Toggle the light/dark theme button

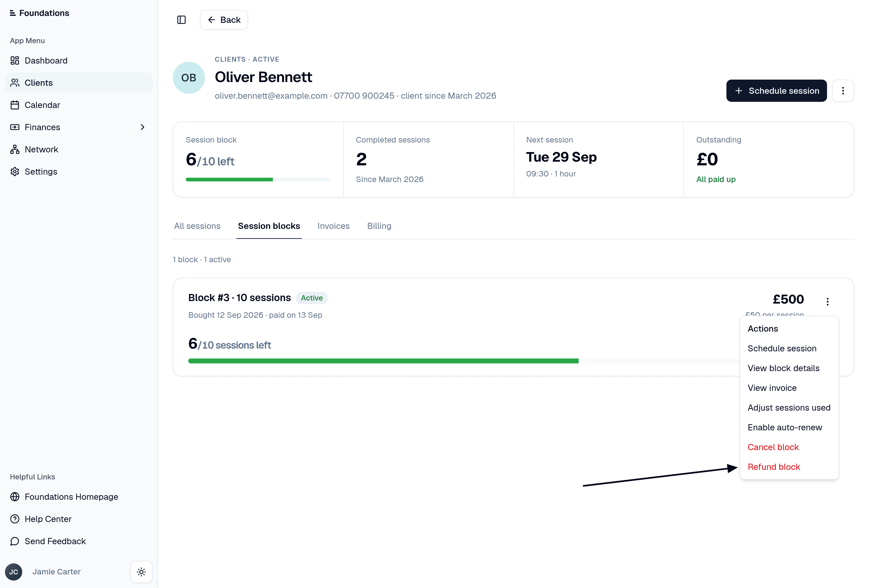[x=141, y=572]
